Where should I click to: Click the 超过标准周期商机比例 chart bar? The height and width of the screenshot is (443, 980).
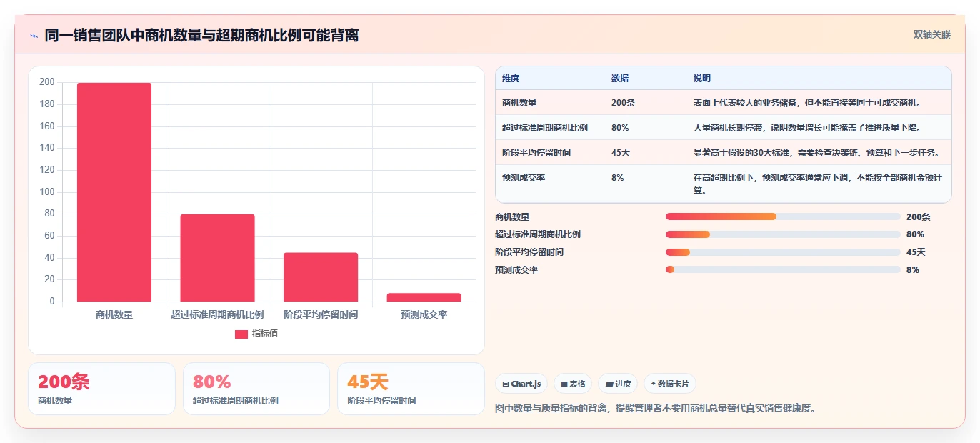217,258
